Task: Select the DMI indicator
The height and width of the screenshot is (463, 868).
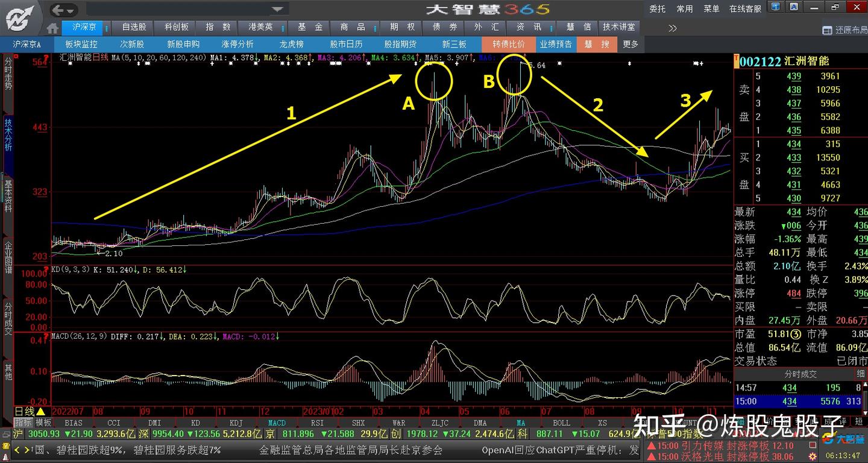Action: coord(155,423)
